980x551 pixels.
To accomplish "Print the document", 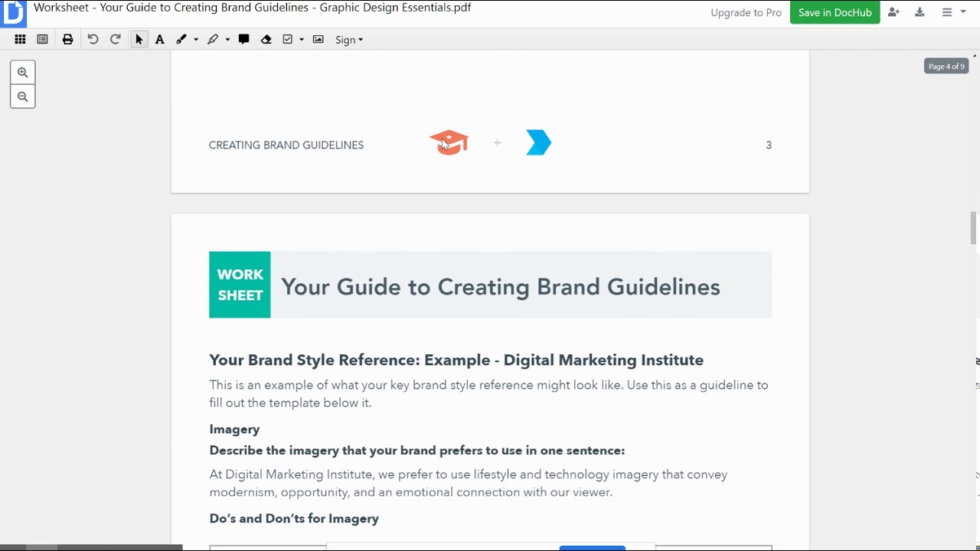I will click(x=67, y=40).
